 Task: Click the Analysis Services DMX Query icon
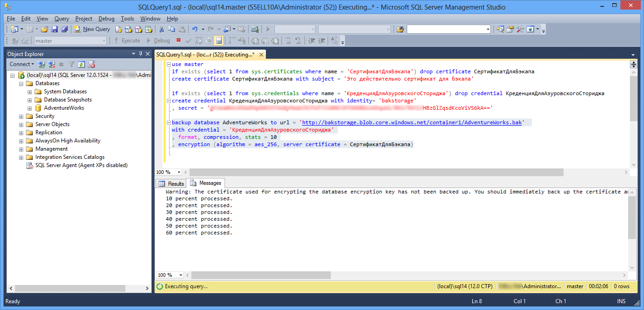[x=138, y=29]
